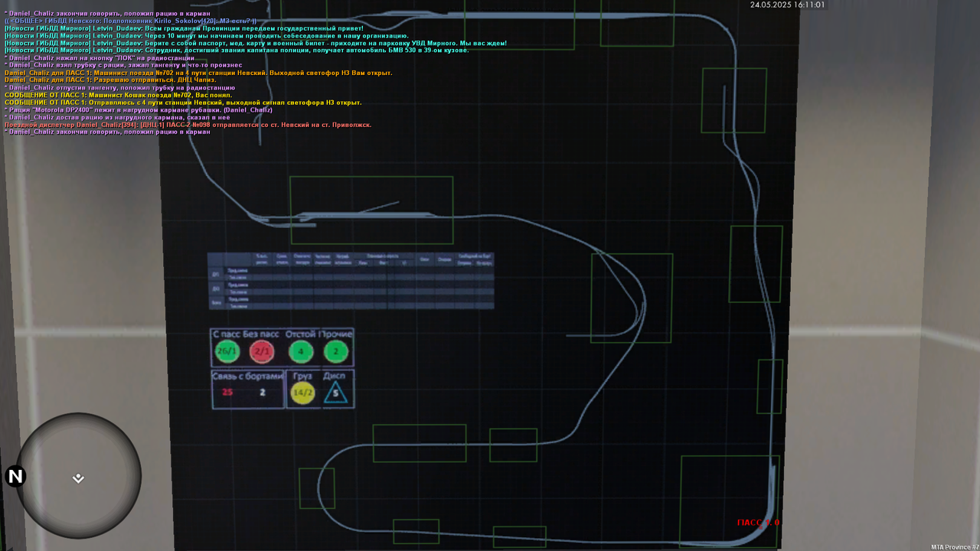980x551 pixels.
Task: Click the Прочие column label
Action: coord(336,334)
